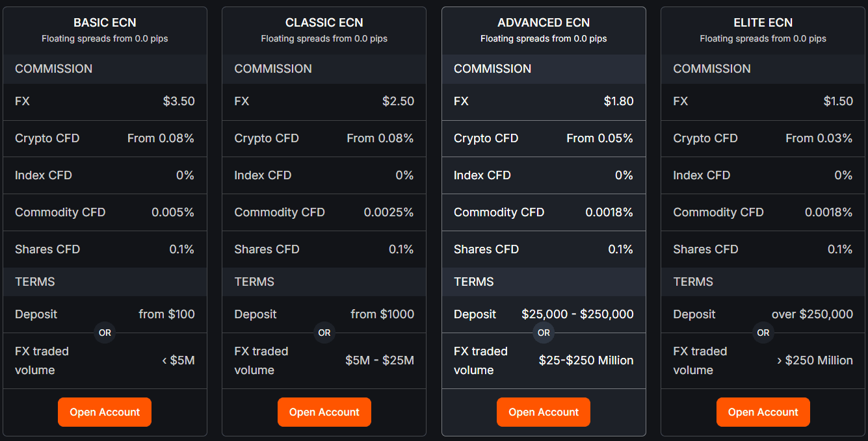Click the OR badge on Elite ECN card
868x441 pixels.
point(763,333)
